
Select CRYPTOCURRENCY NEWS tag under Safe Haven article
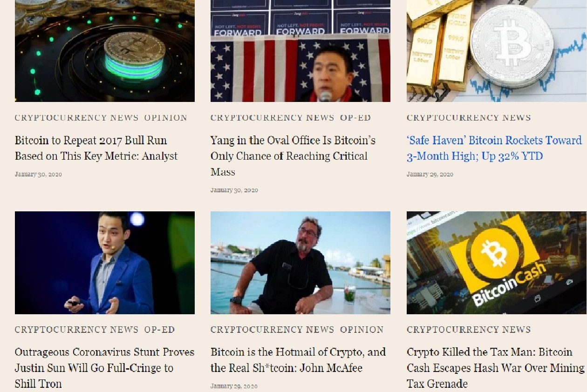click(469, 118)
